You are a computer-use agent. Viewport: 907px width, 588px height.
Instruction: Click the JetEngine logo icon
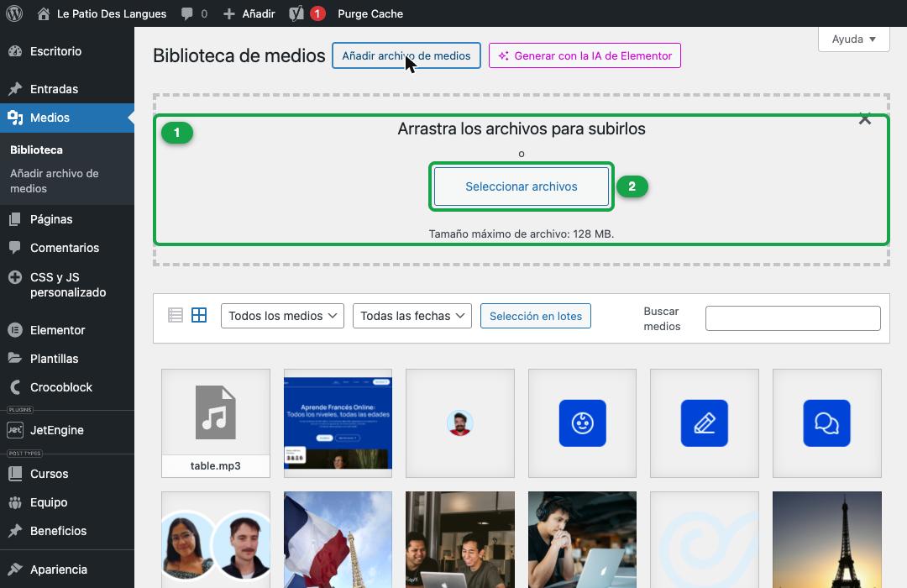pyautogui.click(x=15, y=430)
